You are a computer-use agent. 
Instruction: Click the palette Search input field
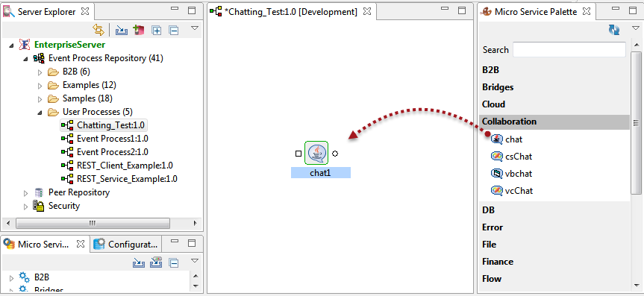tap(569, 50)
